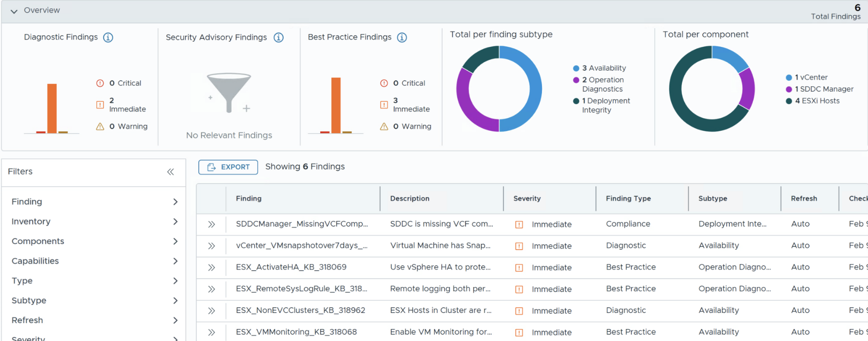The width and height of the screenshot is (868, 341).
Task: Export the findings list
Action: coord(228,167)
